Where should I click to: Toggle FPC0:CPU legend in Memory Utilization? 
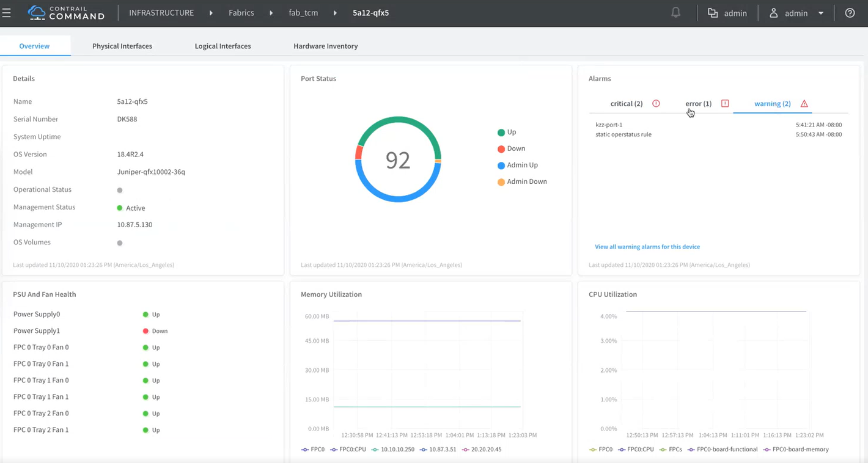[348, 450]
